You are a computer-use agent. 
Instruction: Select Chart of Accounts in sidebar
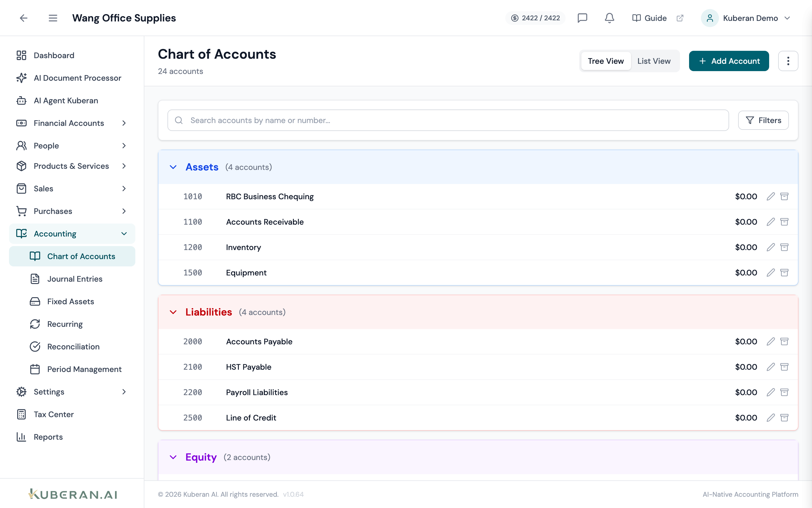[72, 256]
